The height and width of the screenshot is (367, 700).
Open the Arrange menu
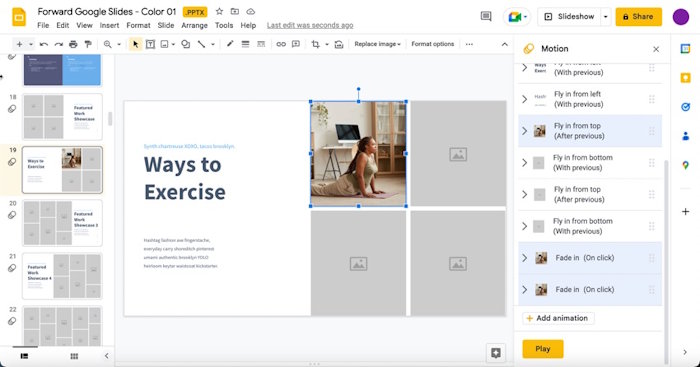(x=194, y=25)
